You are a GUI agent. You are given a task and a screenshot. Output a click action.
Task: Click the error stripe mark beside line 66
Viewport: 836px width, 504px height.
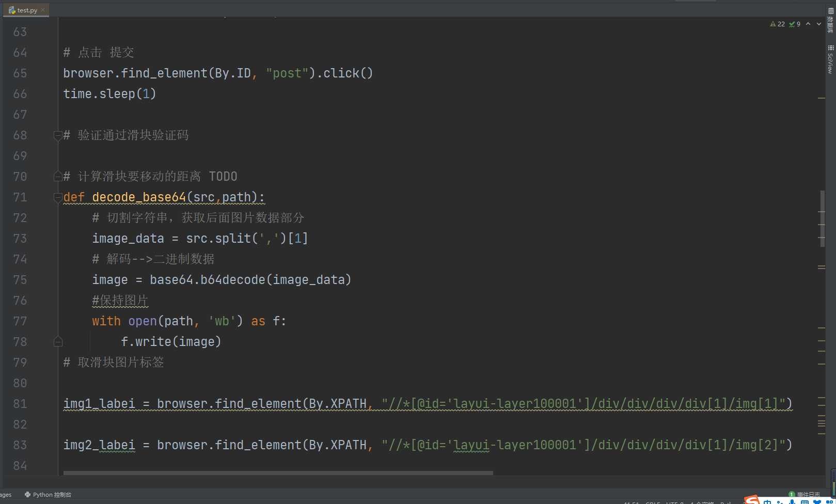(822, 98)
